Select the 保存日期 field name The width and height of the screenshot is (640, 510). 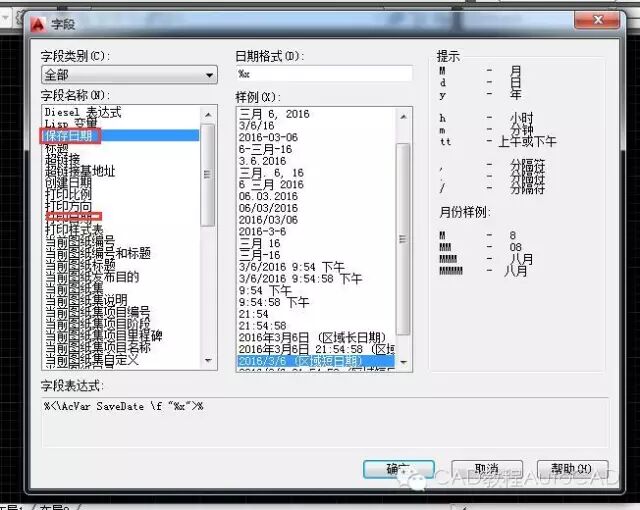121,135
